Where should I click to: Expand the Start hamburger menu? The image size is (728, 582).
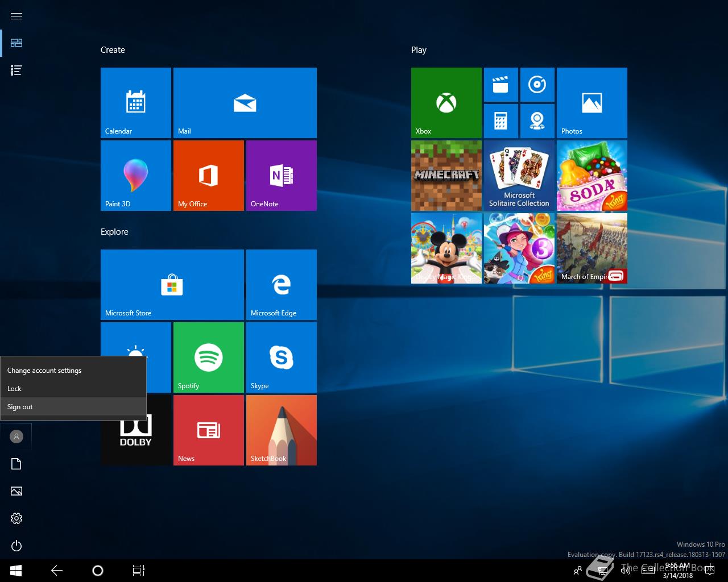click(x=16, y=16)
